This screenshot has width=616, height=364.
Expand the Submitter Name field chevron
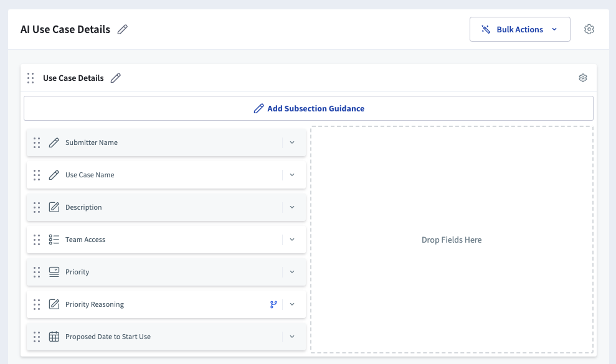click(x=292, y=142)
